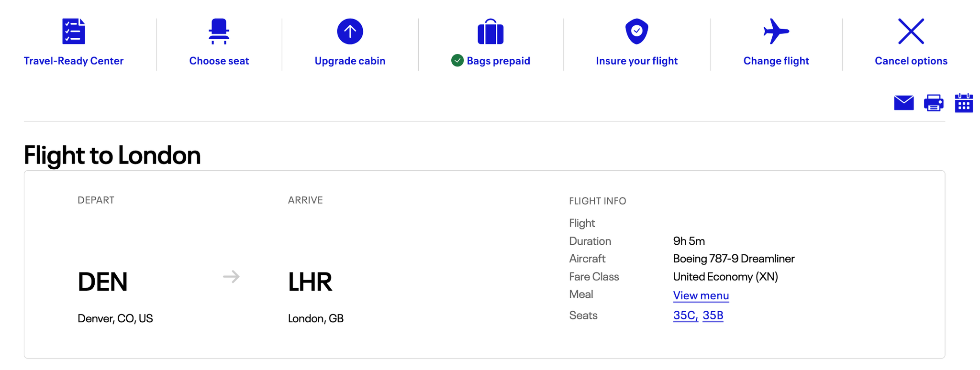Viewport: 980px width, 370px height.
Task: Click the green checkmark on Bags prepaid
Action: pyautogui.click(x=457, y=61)
